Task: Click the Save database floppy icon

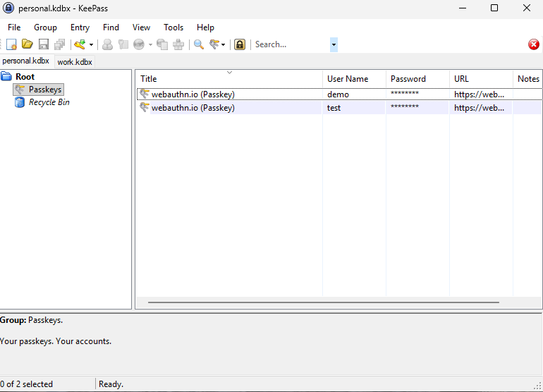Action: point(44,44)
